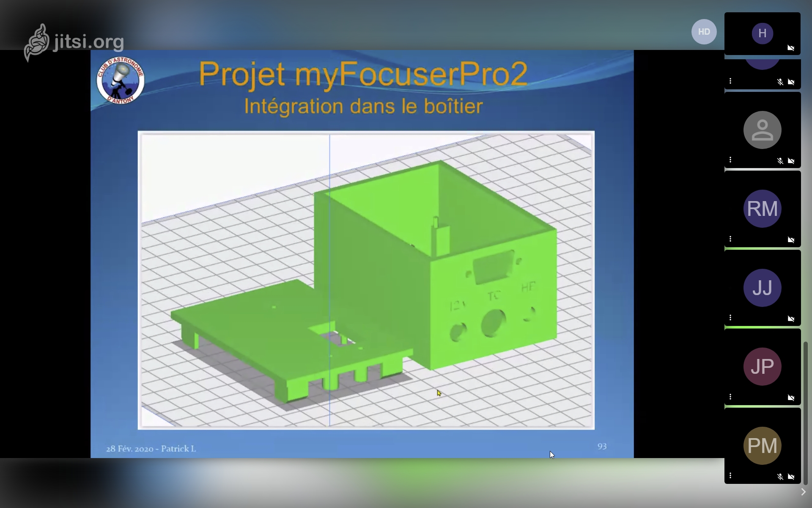Click camera-off icon on tile below H
The image size is (812, 508).
coord(791,82)
